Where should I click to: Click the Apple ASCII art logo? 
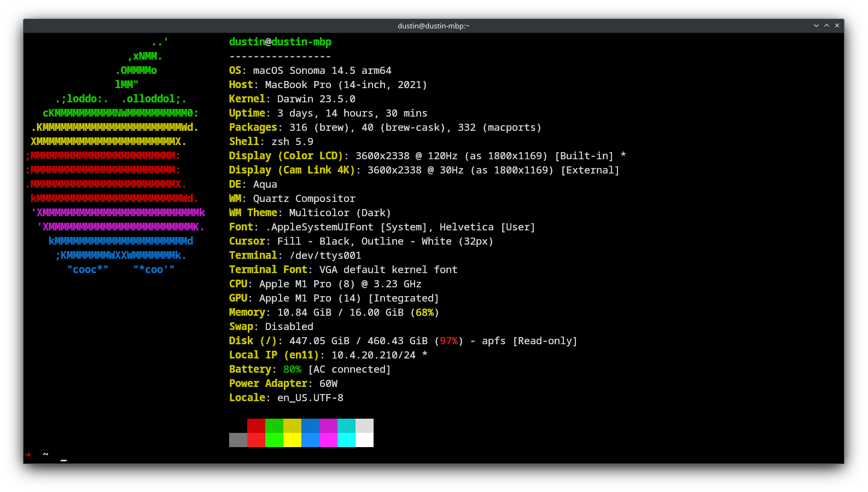(x=115, y=156)
